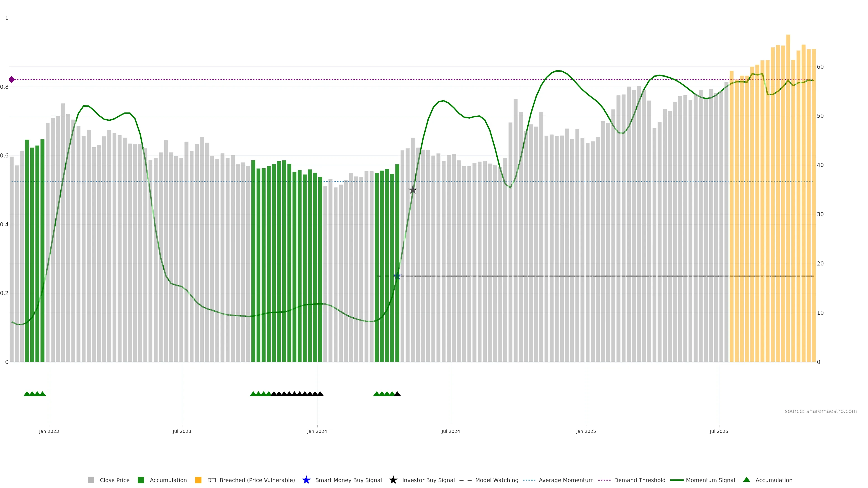This screenshot has height=488, width=868.
Task: Click the black star Investor Buy legend icon
Action: coord(393,480)
